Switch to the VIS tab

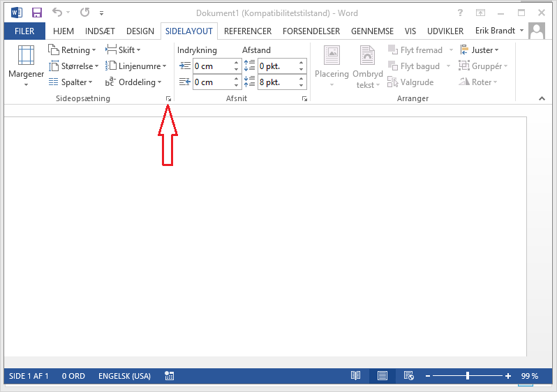(410, 31)
